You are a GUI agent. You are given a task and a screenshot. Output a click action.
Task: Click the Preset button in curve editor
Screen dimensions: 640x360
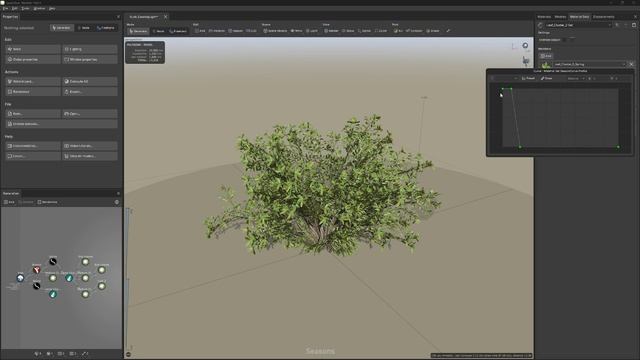tap(528, 78)
